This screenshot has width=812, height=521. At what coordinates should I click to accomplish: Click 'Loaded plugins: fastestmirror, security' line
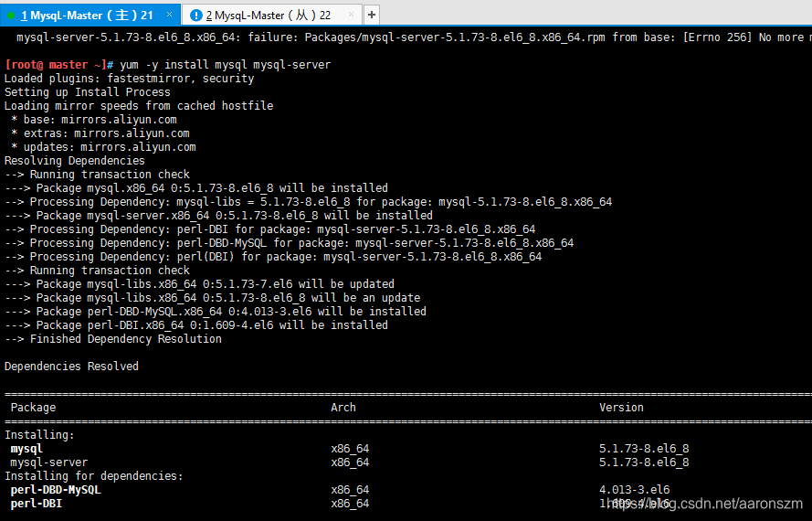point(130,79)
